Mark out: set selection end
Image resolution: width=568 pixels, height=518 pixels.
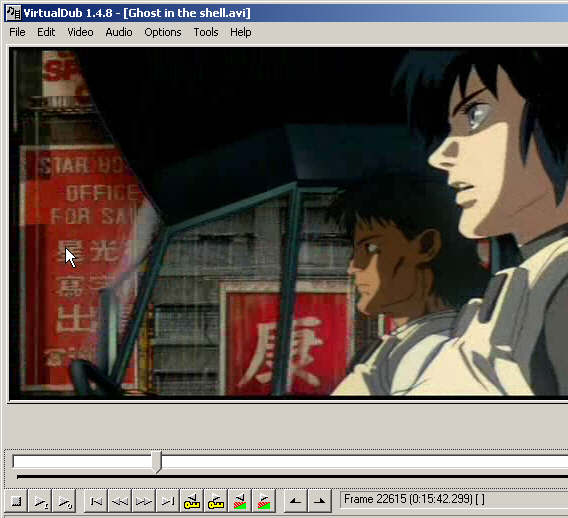[319, 501]
